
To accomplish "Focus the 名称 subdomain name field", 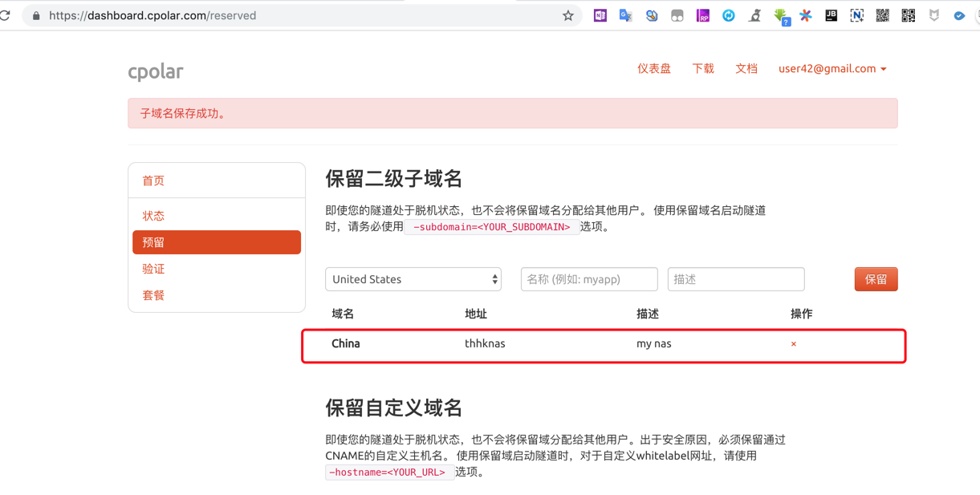I will tap(589, 279).
